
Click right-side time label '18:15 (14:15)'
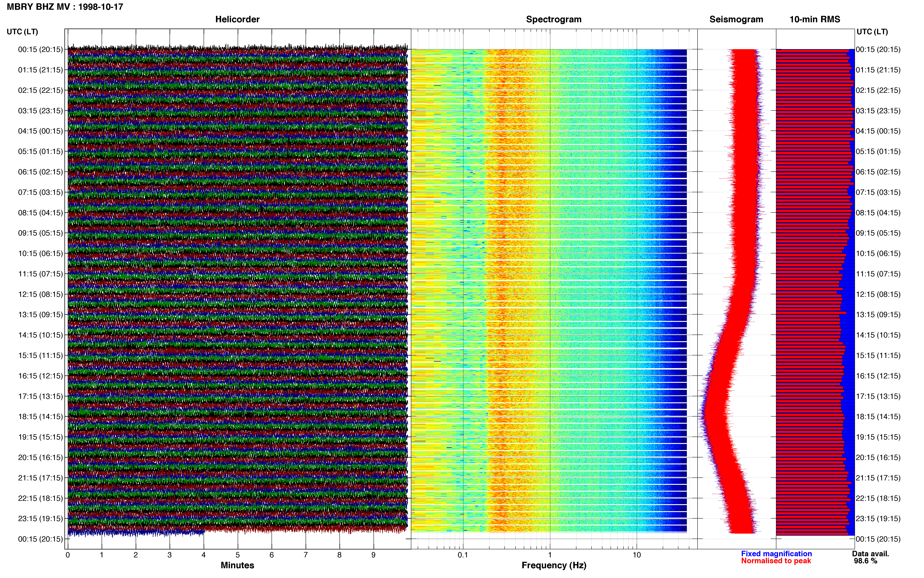878,417
